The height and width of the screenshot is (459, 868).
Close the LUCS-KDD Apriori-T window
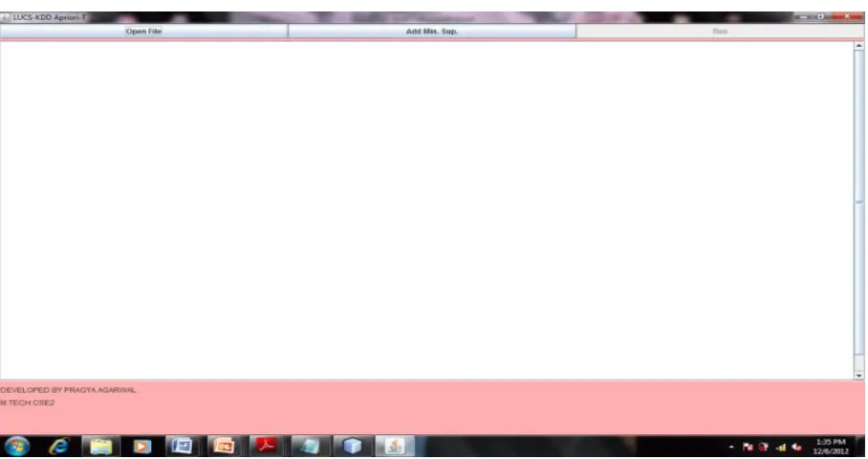847,17
